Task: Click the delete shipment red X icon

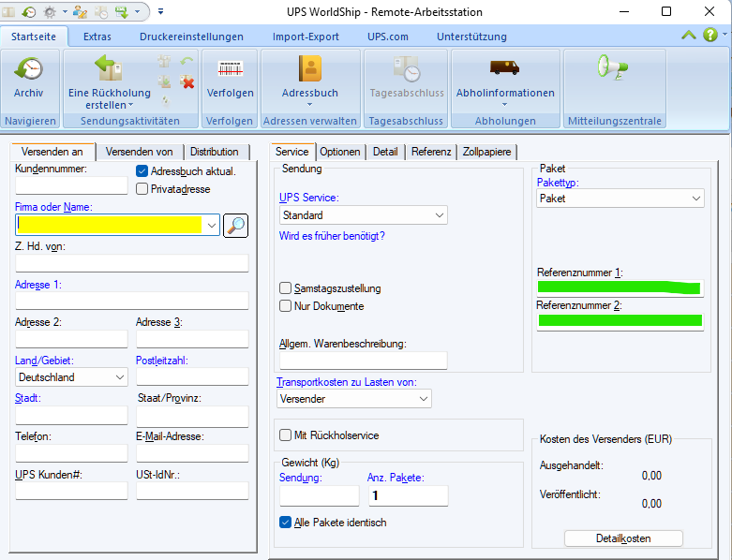Action: tap(187, 82)
